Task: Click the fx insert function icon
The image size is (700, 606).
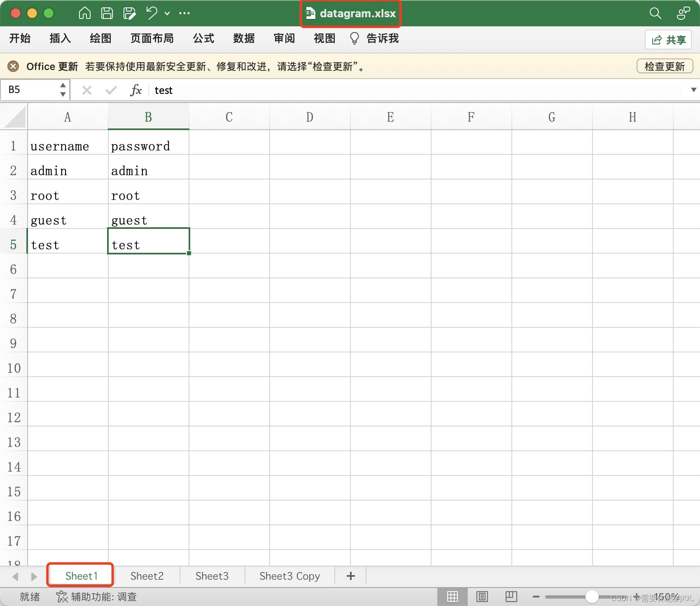Action: pos(136,90)
